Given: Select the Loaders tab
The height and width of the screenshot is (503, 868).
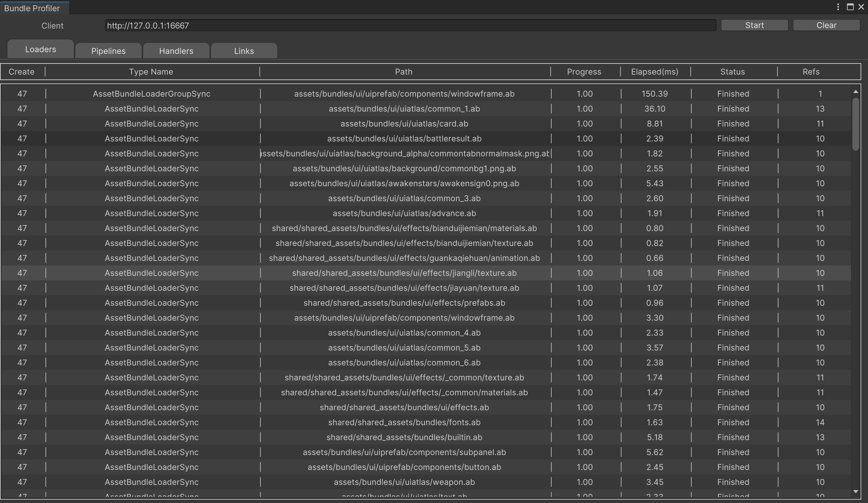Looking at the screenshot, I should point(40,49).
